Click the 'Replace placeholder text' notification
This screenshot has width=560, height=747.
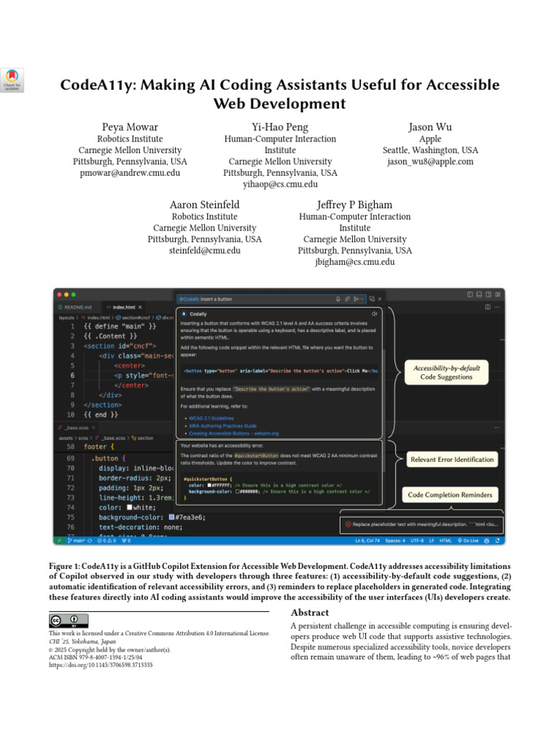(422, 524)
